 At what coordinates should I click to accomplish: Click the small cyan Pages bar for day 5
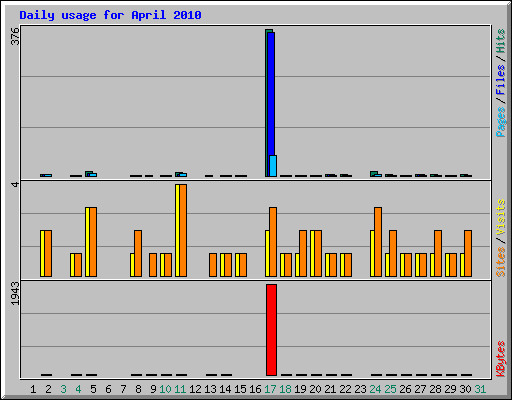[93, 175]
